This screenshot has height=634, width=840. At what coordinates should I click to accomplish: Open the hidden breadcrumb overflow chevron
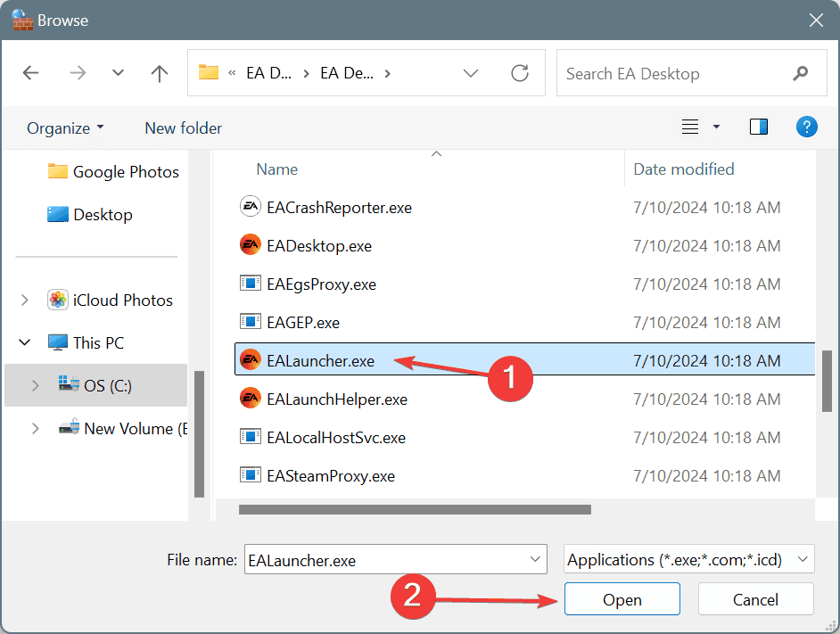(232, 73)
